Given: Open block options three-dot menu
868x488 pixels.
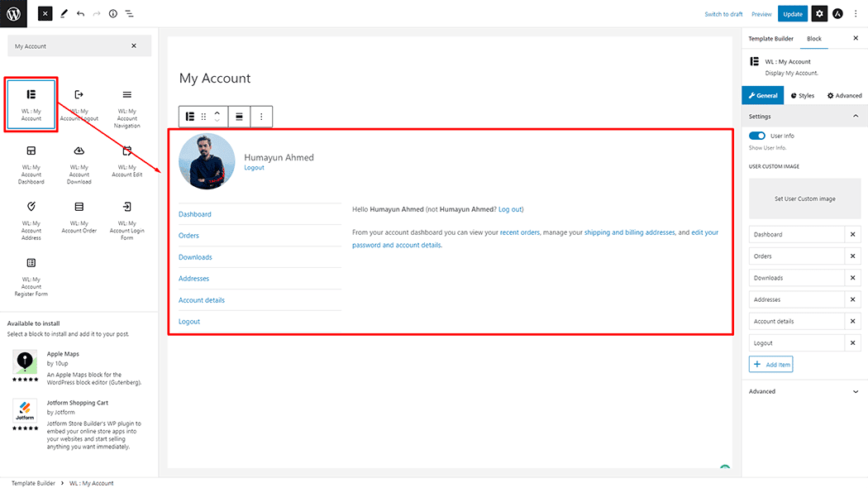Looking at the screenshot, I should point(261,117).
